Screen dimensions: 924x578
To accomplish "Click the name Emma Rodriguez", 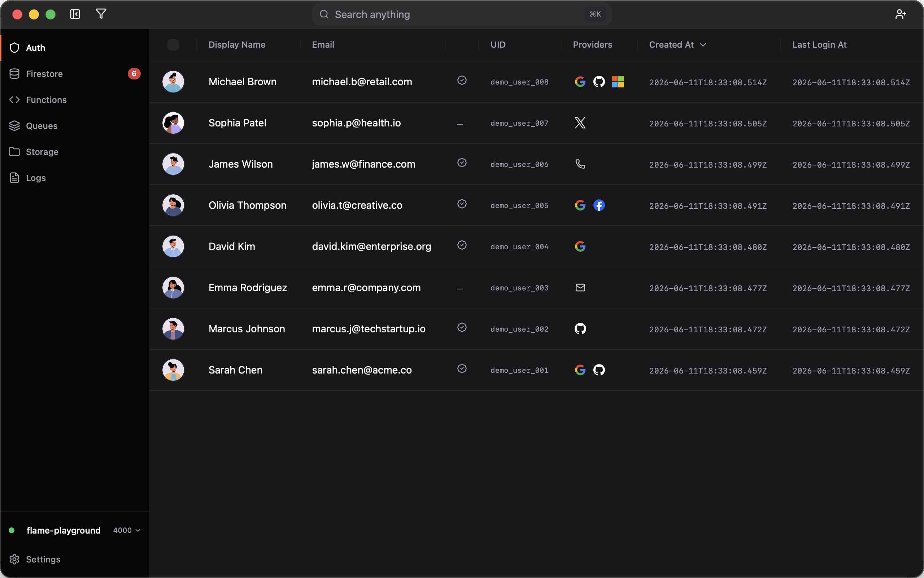I will 248,288.
